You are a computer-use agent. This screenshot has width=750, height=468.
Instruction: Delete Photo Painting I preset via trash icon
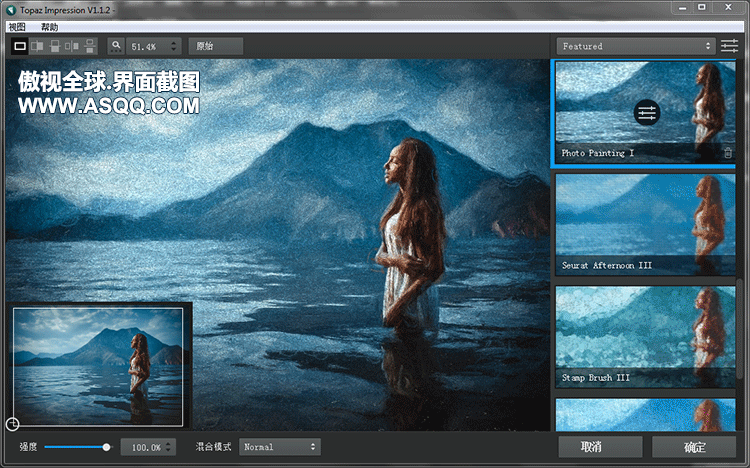(x=728, y=153)
